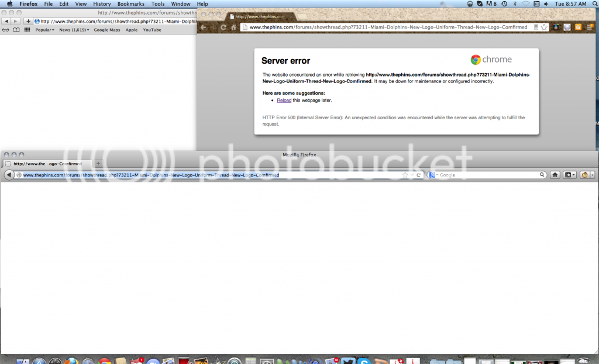Star this page in Chrome omnibox

click(544, 27)
